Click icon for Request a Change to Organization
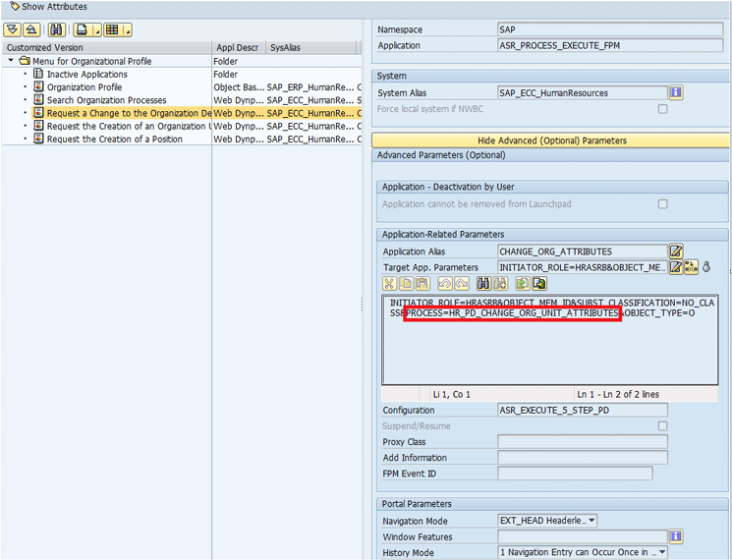732x560 pixels. click(x=38, y=112)
